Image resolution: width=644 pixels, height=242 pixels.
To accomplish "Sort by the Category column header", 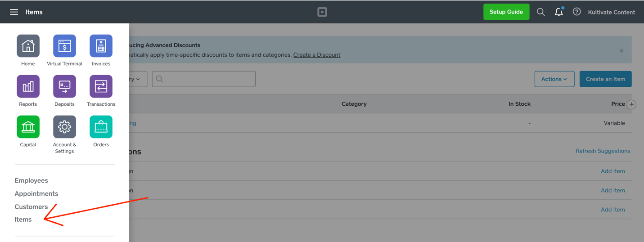I will click(x=354, y=104).
